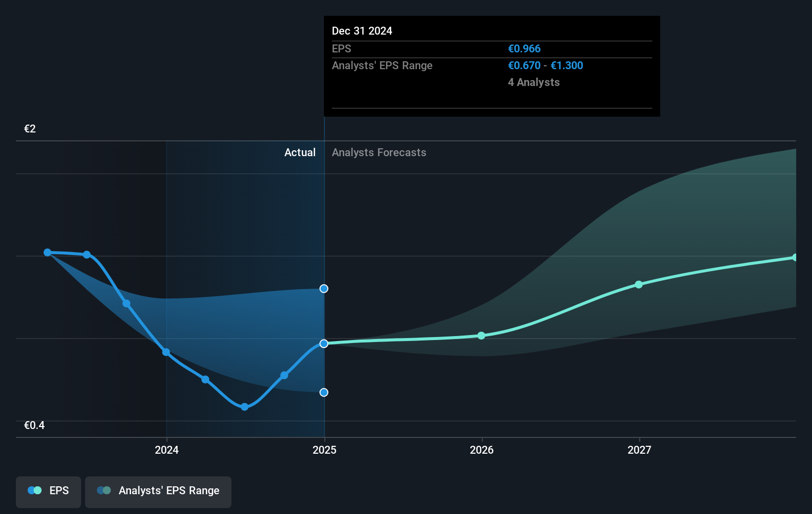The height and width of the screenshot is (514, 812).
Task: Click the forecast EPS point at 2027
Action: (639, 285)
